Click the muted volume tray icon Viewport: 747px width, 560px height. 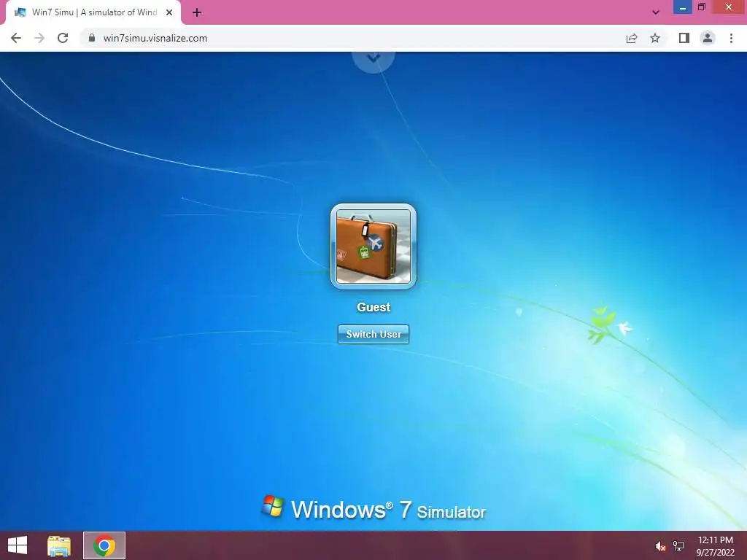click(x=660, y=546)
